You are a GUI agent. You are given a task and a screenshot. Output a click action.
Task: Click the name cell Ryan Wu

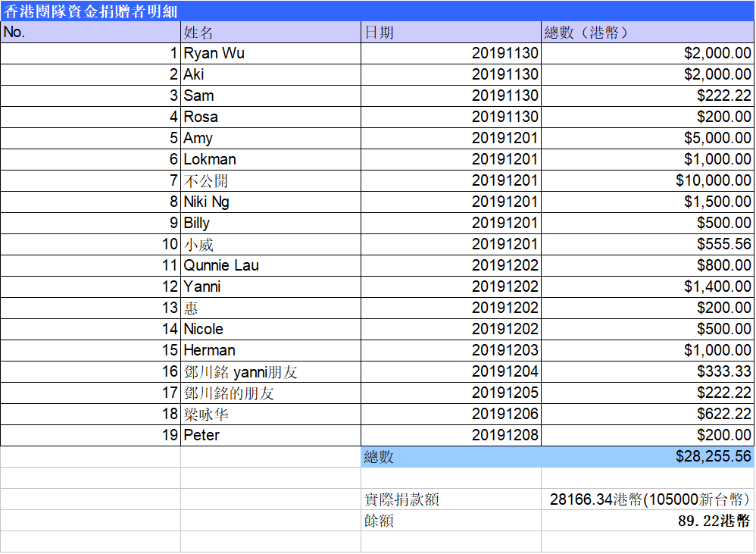270,54
